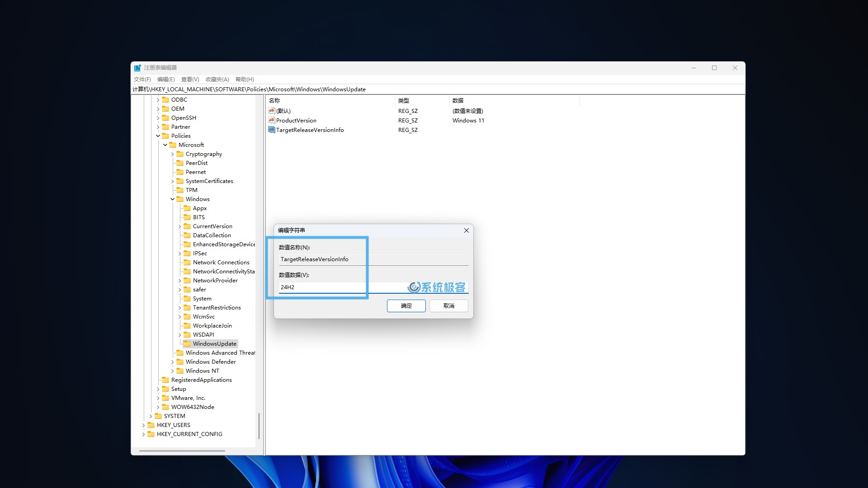This screenshot has width=868, height=488.
Task: Collapse the Microsoft tree node
Action: 165,145
